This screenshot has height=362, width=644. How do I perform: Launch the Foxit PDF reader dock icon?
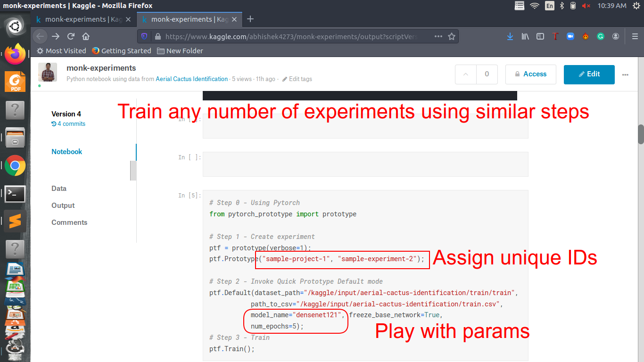pyautogui.click(x=15, y=82)
